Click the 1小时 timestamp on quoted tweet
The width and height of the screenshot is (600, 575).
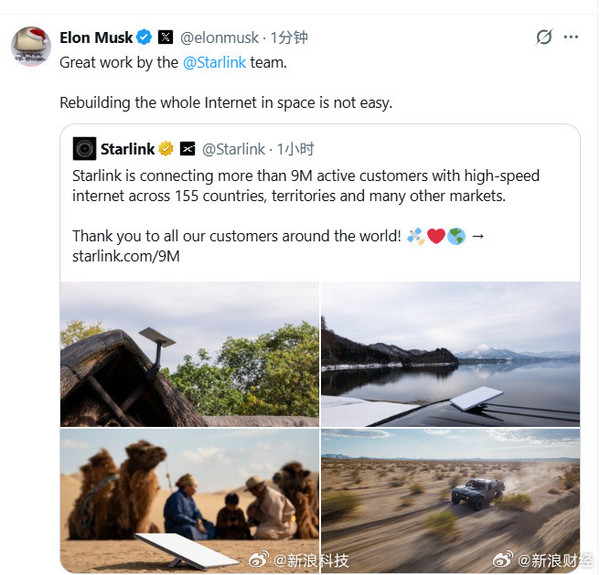coord(295,149)
